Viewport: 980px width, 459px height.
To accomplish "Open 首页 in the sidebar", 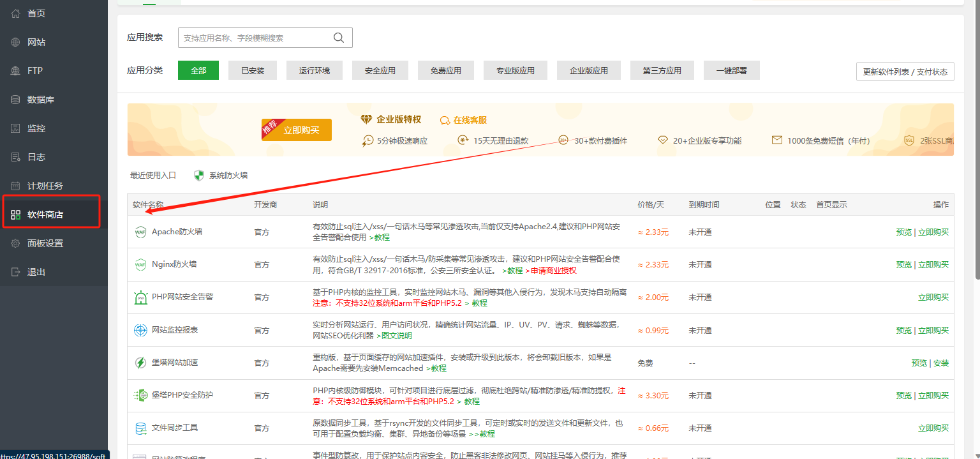I will point(54,13).
